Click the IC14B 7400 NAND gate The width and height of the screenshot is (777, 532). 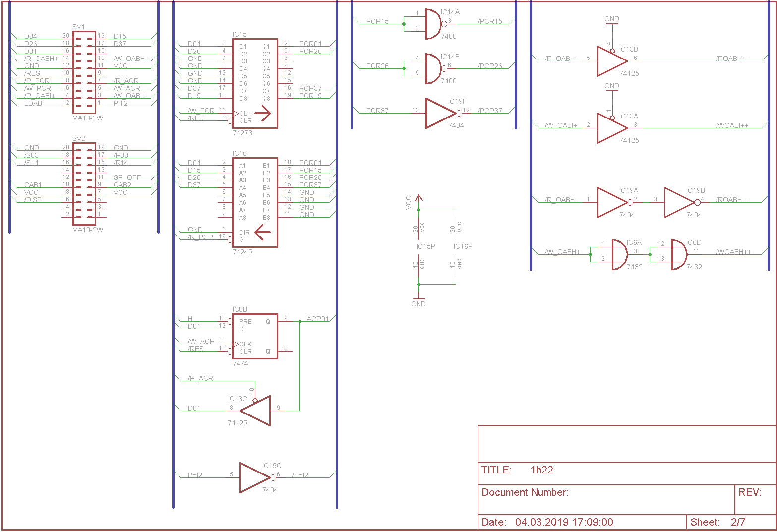(x=433, y=69)
